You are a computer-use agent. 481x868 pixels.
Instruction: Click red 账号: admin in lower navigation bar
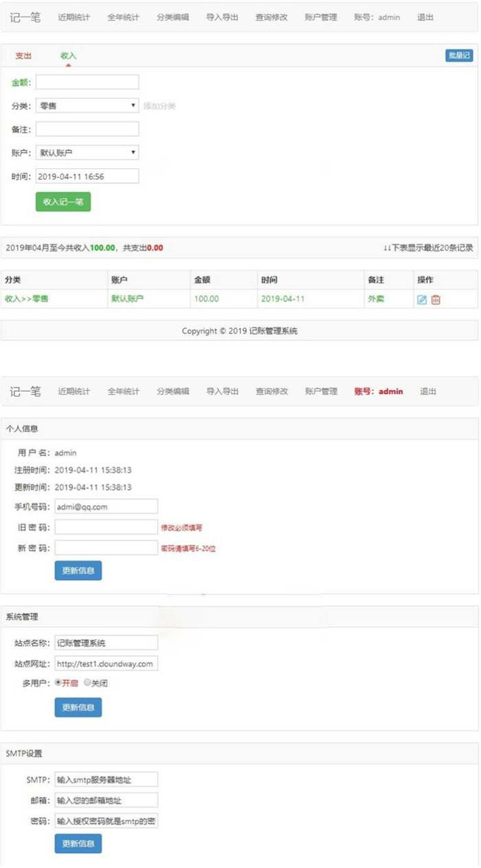click(379, 391)
